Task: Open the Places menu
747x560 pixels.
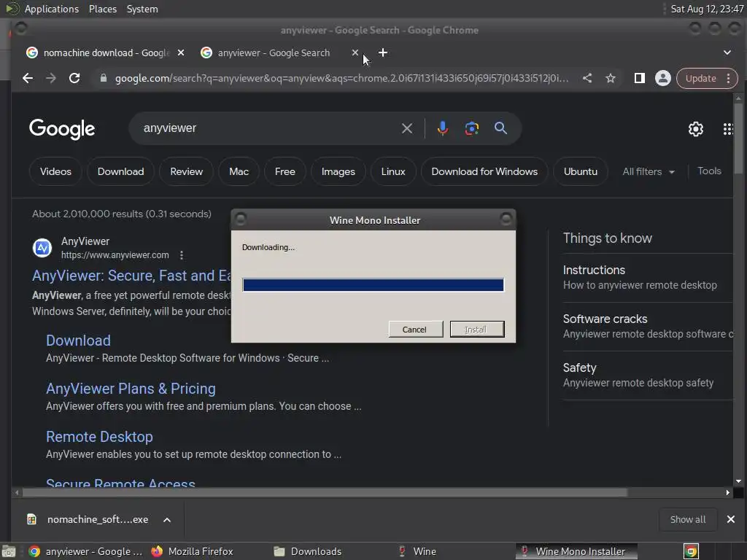Action: coord(102,9)
